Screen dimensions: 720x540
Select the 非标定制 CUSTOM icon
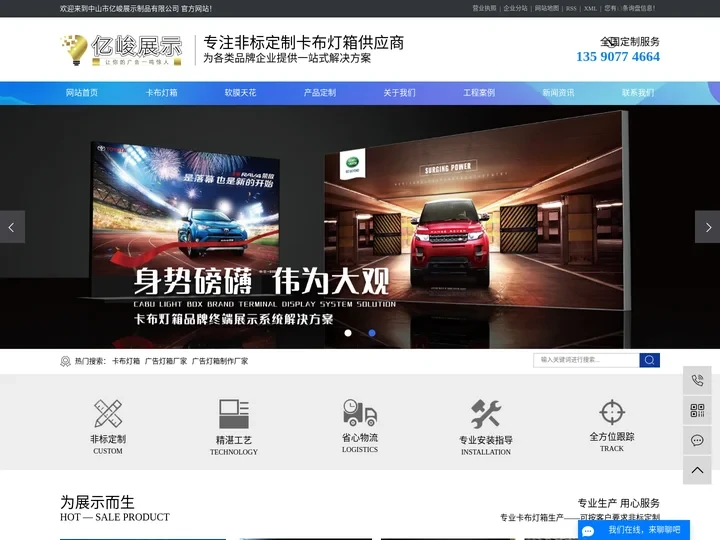click(x=108, y=413)
